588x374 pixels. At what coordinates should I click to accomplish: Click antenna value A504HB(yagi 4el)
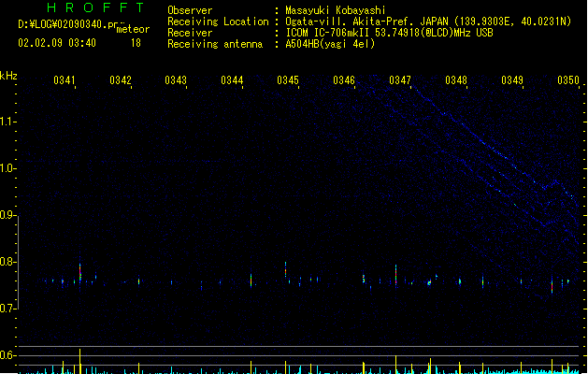[330, 44]
